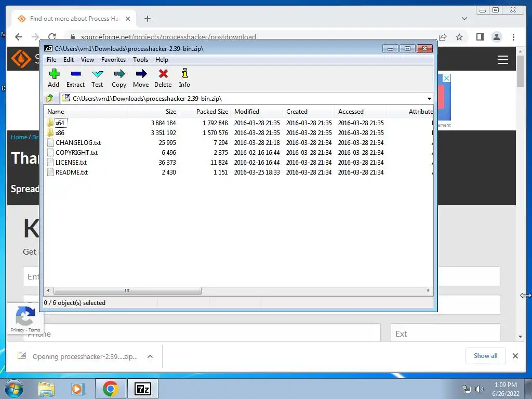Open Chrome tab search chevron
The image size is (532, 399).
point(464,19)
